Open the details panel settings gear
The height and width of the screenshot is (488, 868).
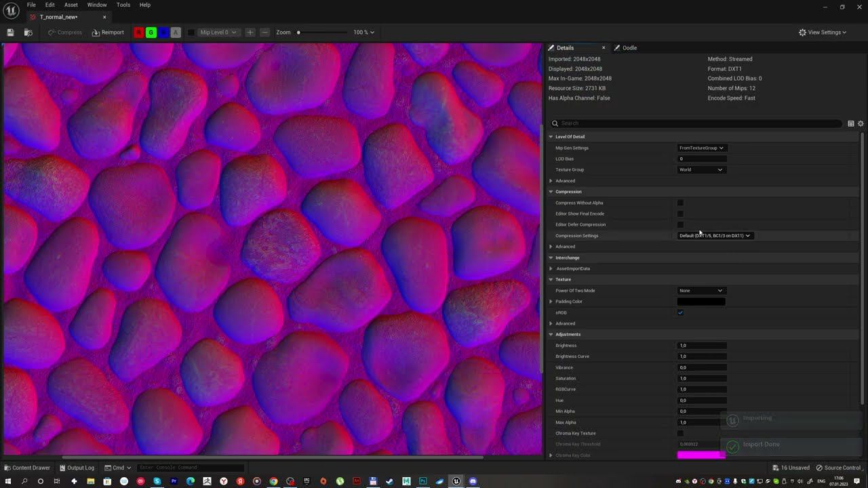[x=861, y=123]
